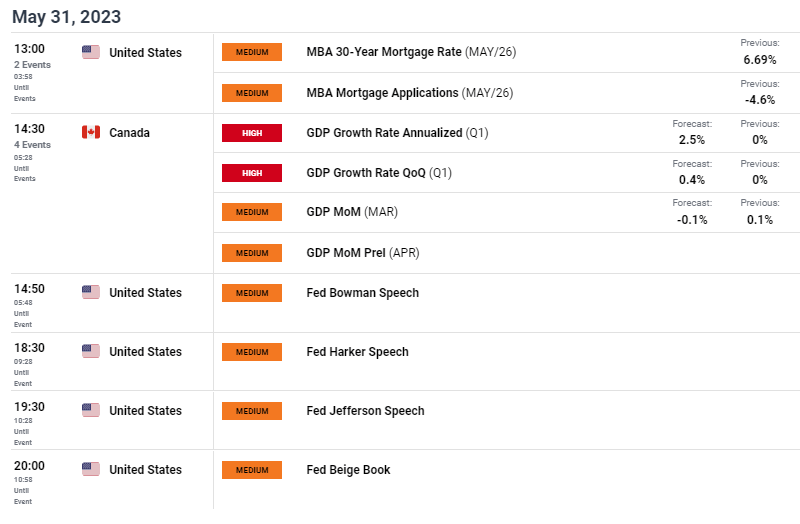Open the Fed Harker Speech event

coord(358,352)
